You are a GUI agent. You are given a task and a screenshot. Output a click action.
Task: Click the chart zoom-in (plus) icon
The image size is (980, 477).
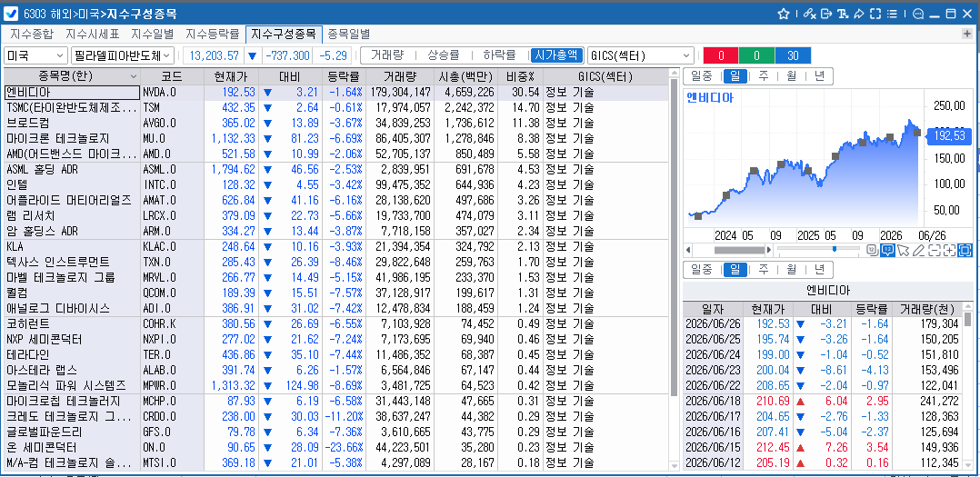pyautogui.click(x=950, y=250)
